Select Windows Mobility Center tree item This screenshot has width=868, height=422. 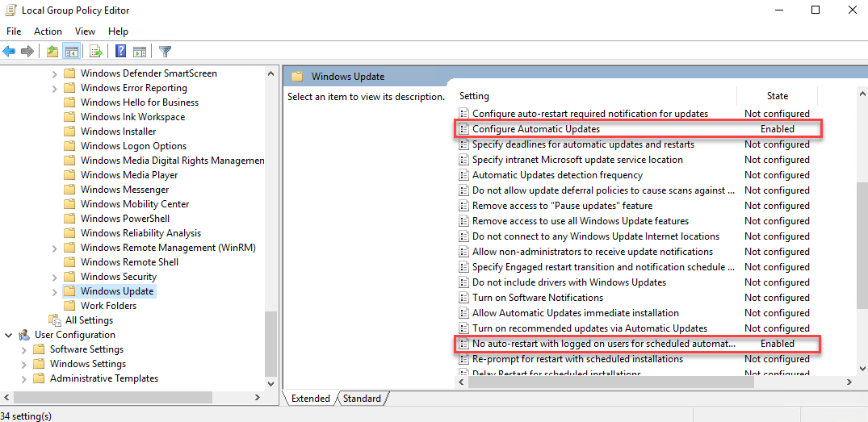135,204
